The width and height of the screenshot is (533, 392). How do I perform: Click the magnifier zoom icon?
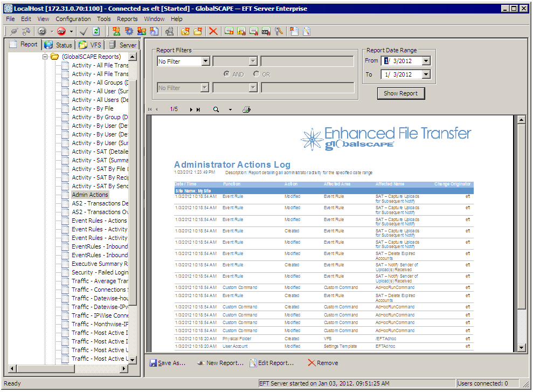216,109
